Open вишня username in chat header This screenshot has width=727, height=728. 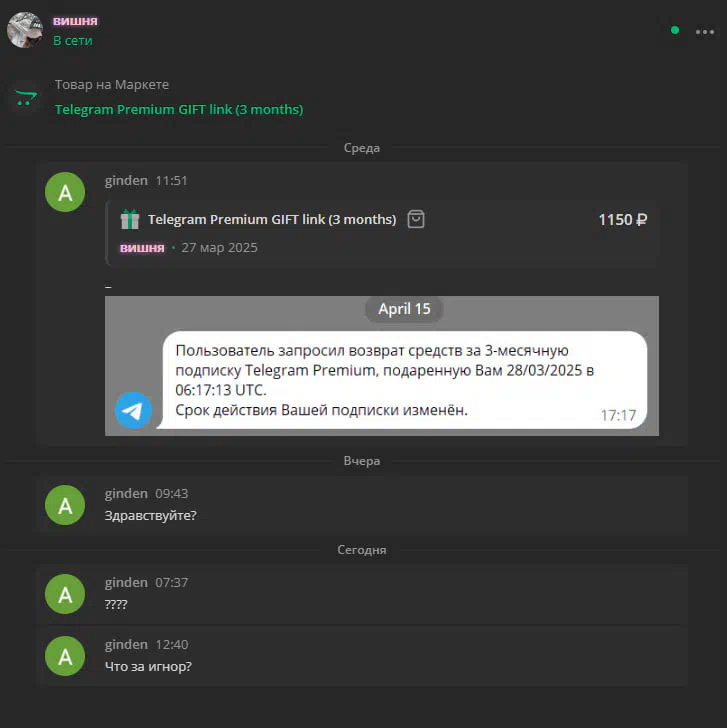coord(75,21)
